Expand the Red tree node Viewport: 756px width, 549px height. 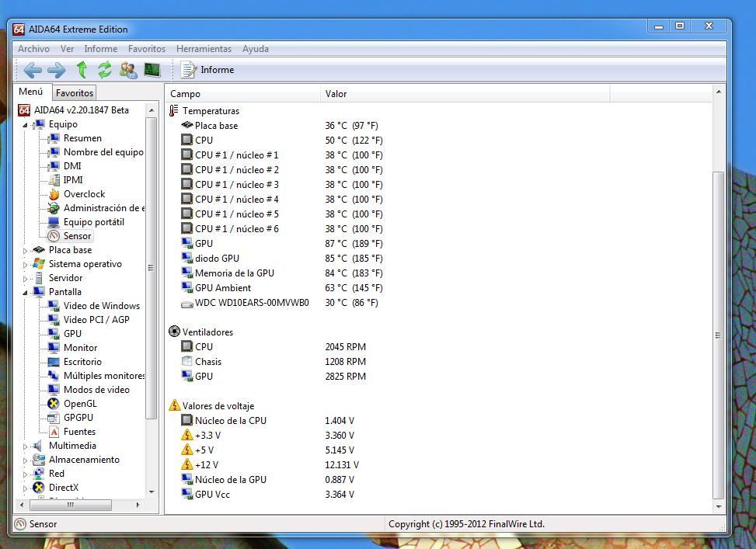click(25, 474)
